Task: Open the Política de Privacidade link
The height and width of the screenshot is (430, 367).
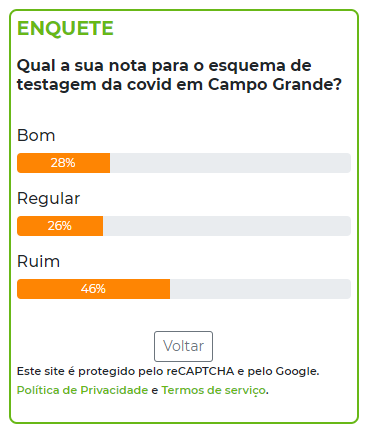Action: click(82, 390)
